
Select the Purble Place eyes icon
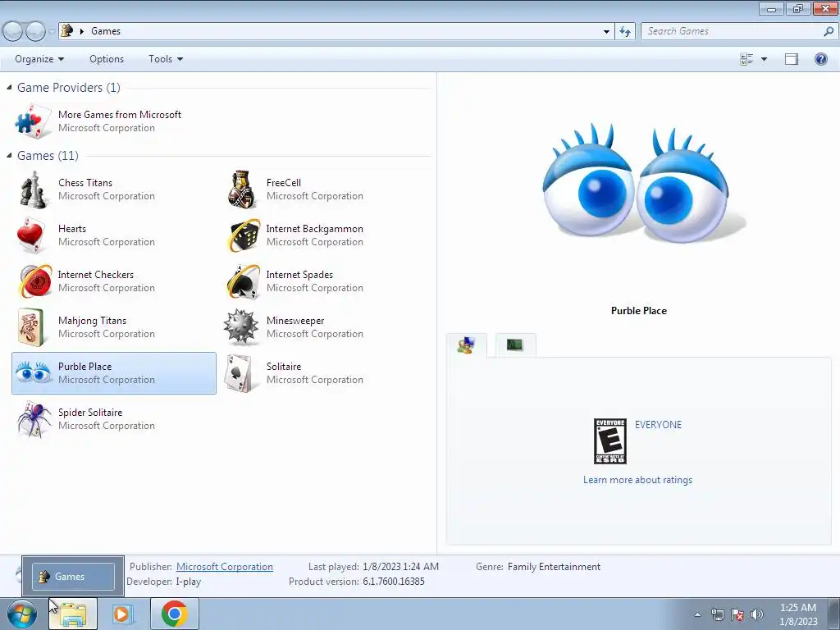(33, 372)
